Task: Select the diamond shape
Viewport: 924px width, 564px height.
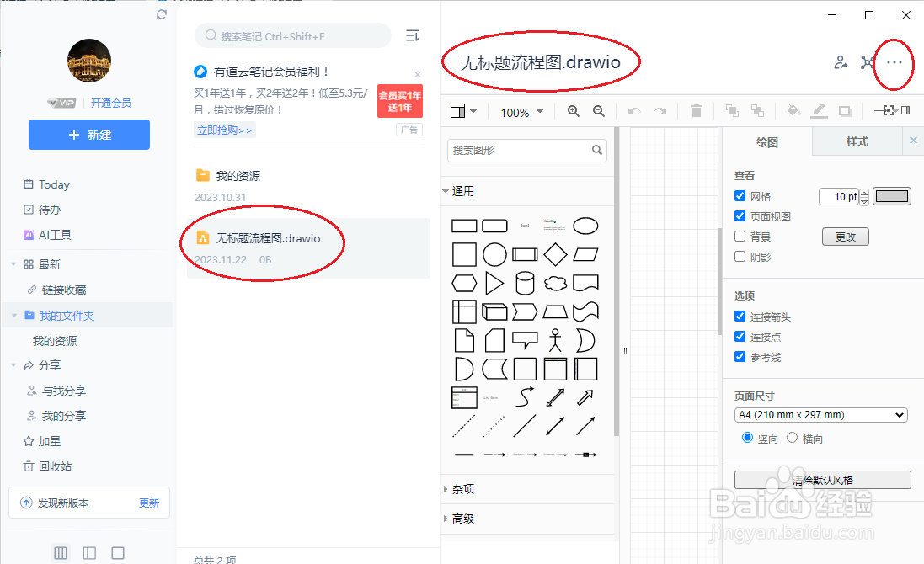Action: [x=555, y=254]
